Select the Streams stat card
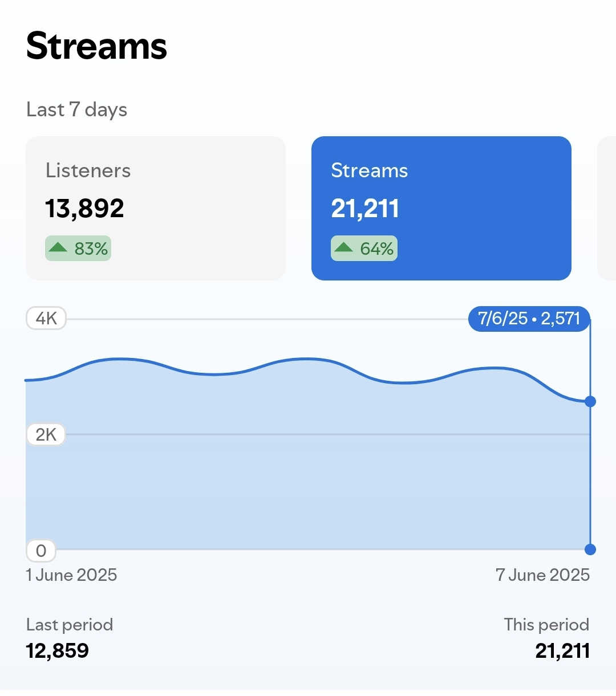The width and height of the screenshot is (616, 696). (x=441, y=208)
